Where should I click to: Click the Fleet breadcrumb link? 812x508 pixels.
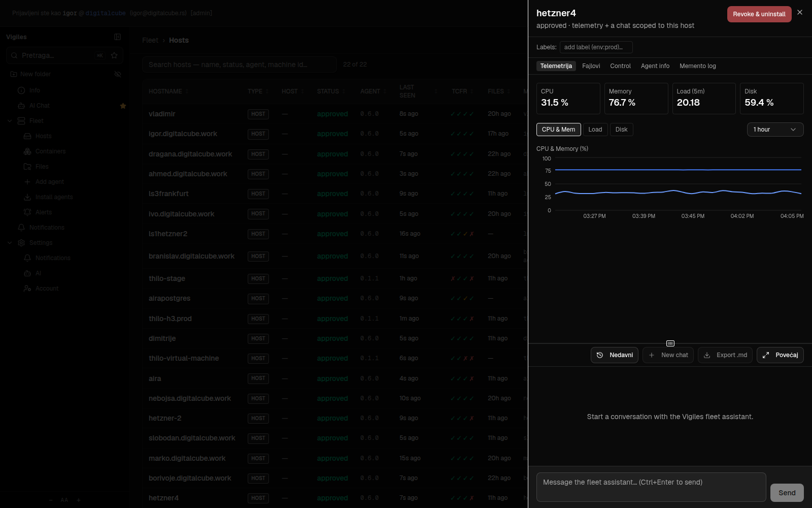150,40
